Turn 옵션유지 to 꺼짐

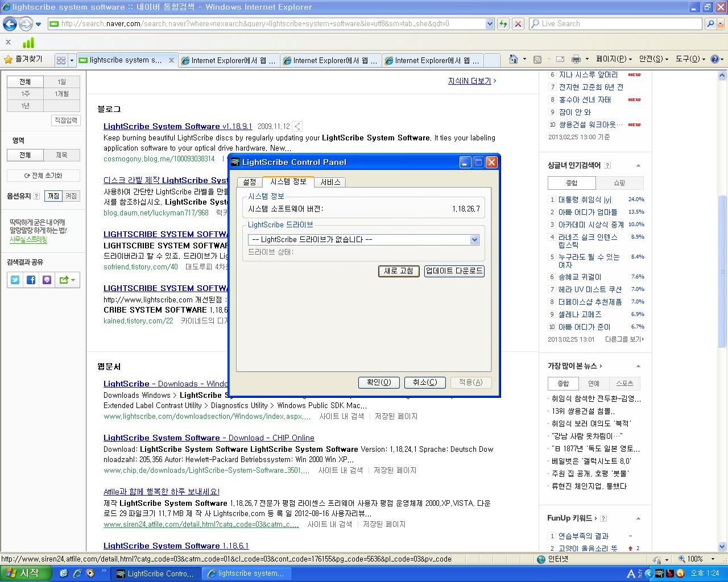(x=53, y=196)
